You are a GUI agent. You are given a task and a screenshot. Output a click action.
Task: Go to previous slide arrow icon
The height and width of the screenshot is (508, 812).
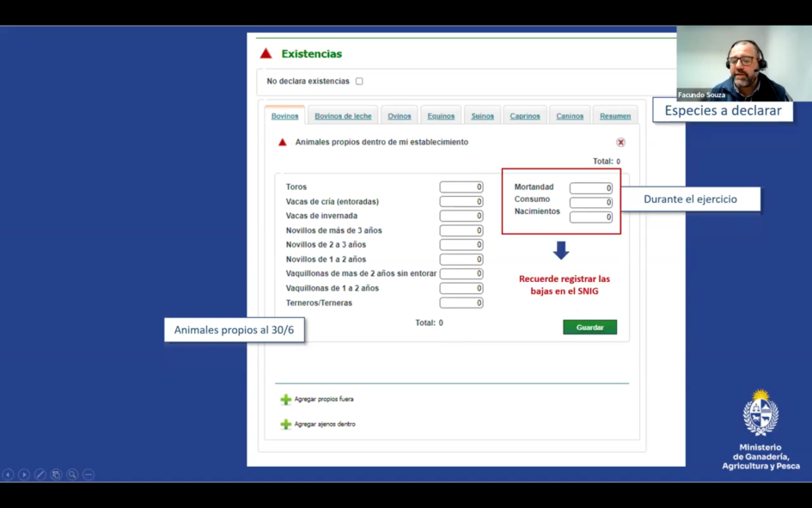click(8, 474)
